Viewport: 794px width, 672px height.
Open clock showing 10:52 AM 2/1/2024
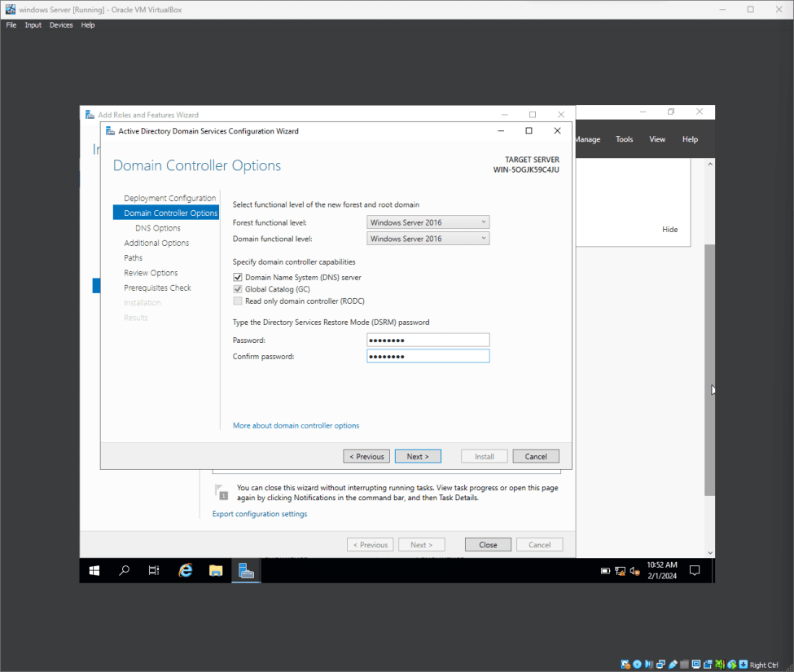tap(662, 570)
